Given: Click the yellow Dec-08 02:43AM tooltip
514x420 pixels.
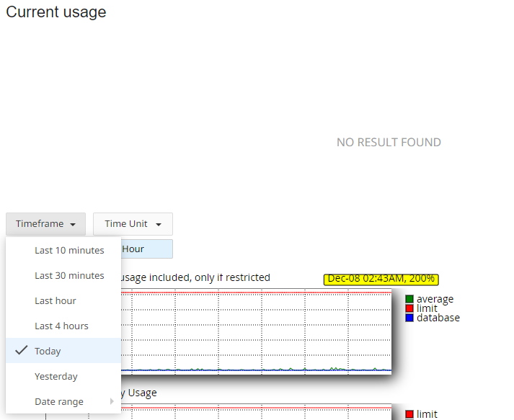Looking at the screenshot, I should [381, 279].
